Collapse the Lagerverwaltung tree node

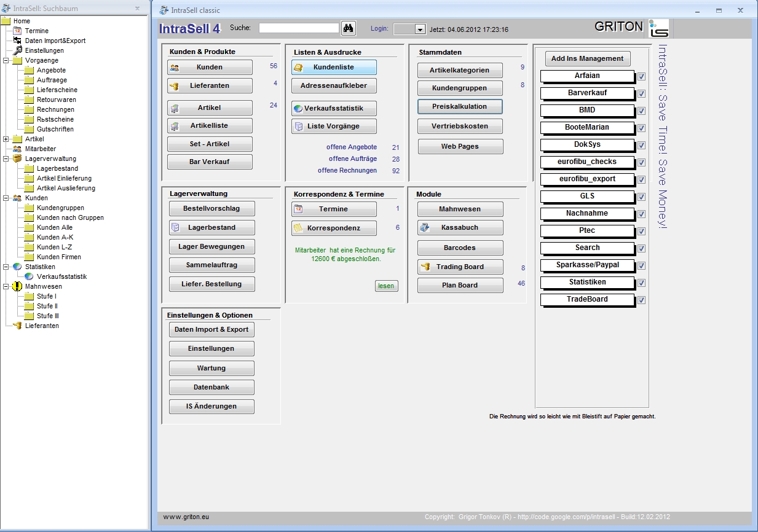click(6, 158)
